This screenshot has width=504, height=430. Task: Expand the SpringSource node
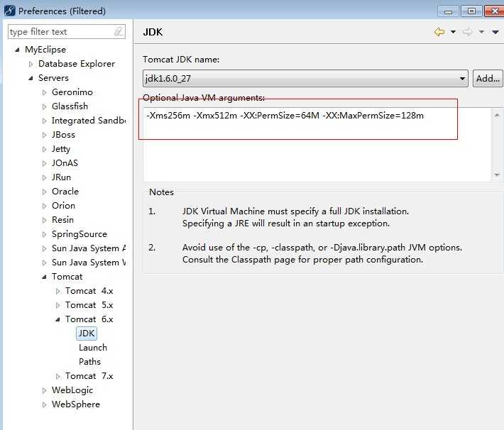(44, 234)
